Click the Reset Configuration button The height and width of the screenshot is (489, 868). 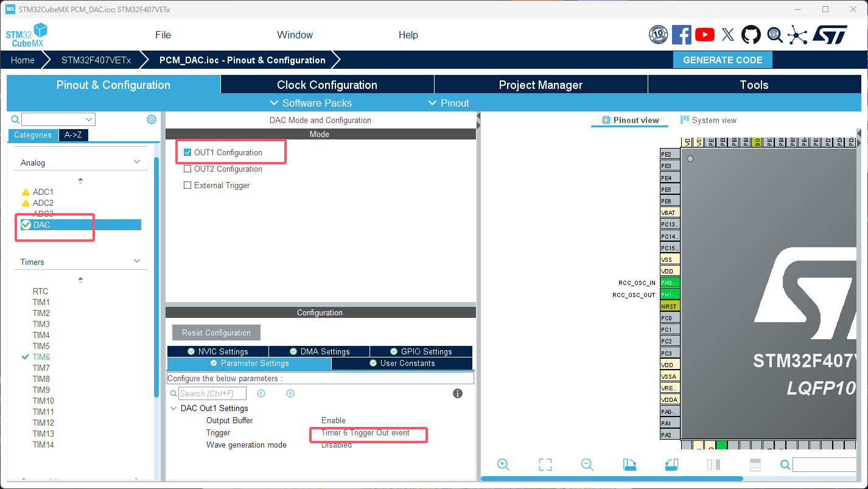click(x=216, y=332)
